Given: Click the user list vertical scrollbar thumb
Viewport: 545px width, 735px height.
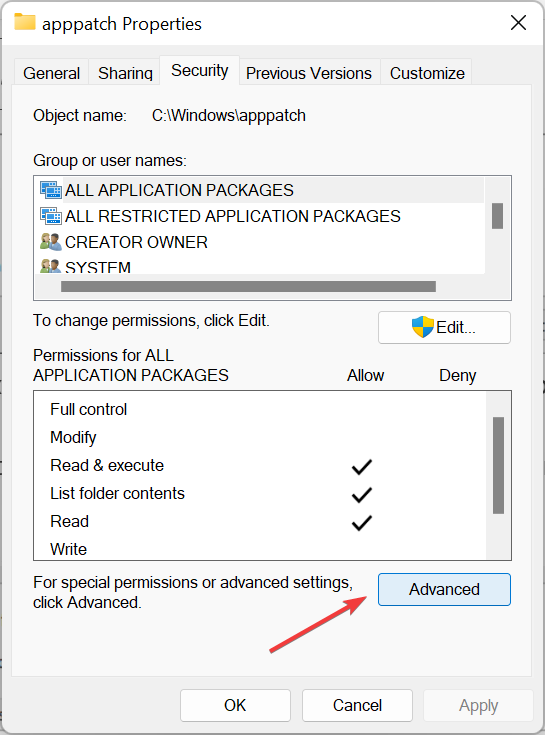Looking at the screenshot, I should pos(497,216).
